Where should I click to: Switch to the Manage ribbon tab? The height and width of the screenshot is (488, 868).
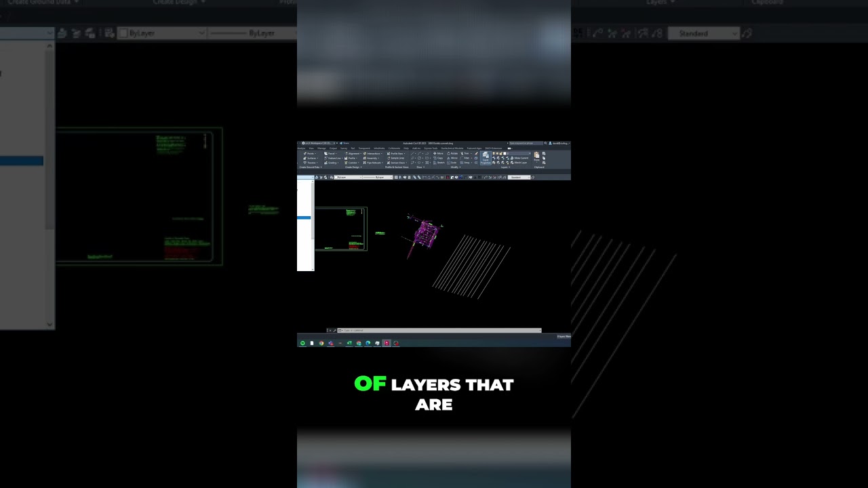(321, 148)
